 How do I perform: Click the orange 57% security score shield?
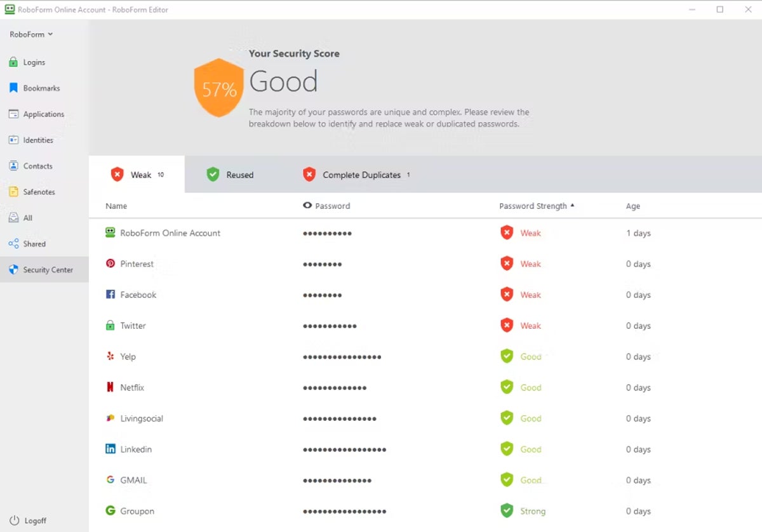219,88
